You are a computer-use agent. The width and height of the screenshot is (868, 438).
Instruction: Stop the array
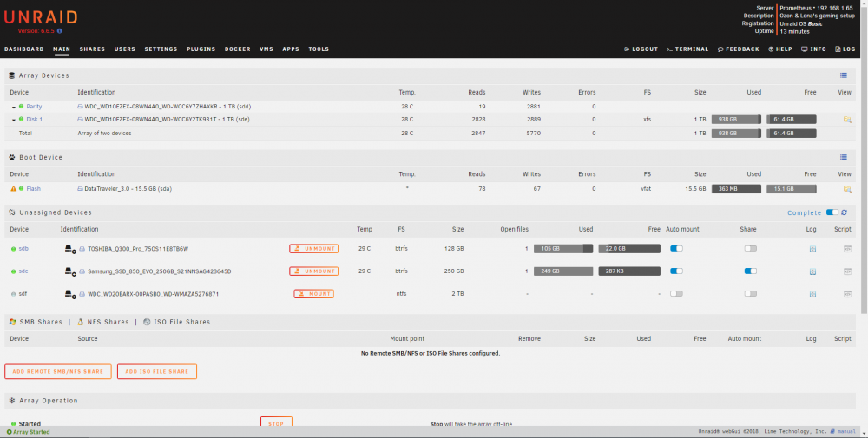coord(276,423)
